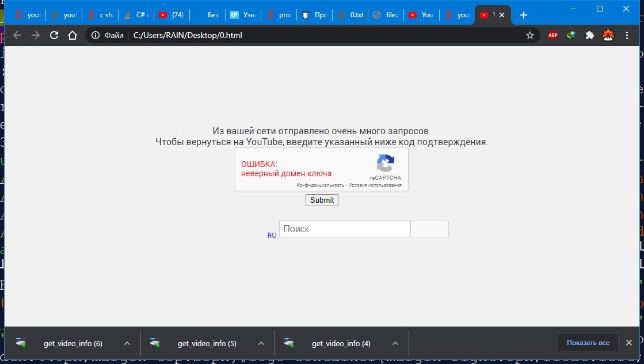This screenshot has width=644, height=364.
Task: Expand options for get_video_info (6)
Action: click(127, 343)
